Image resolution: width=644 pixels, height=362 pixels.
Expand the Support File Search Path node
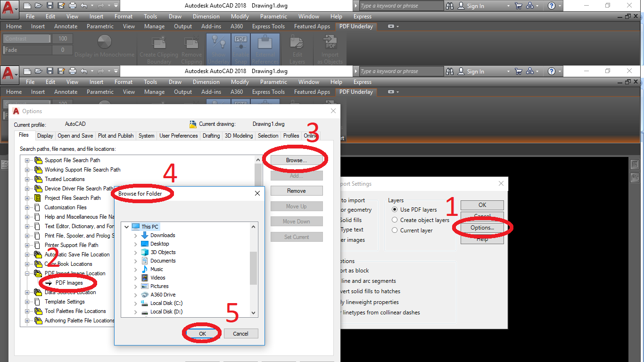pyautogui.click(x=28, y=160)
